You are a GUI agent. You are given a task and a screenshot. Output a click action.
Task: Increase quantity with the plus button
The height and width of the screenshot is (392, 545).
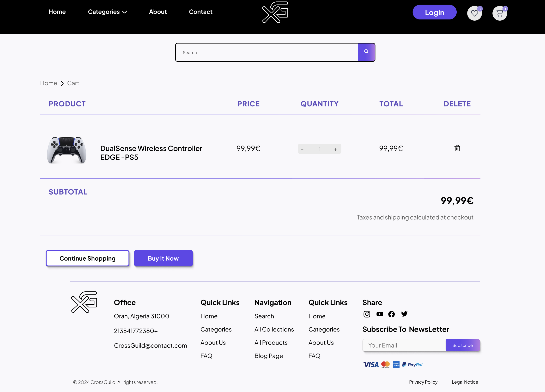pyautogui.click(x=335, y=149)
